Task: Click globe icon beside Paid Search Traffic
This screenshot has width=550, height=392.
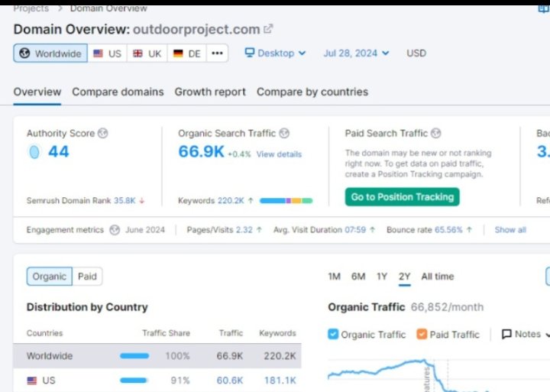Action: pos(435,134)
